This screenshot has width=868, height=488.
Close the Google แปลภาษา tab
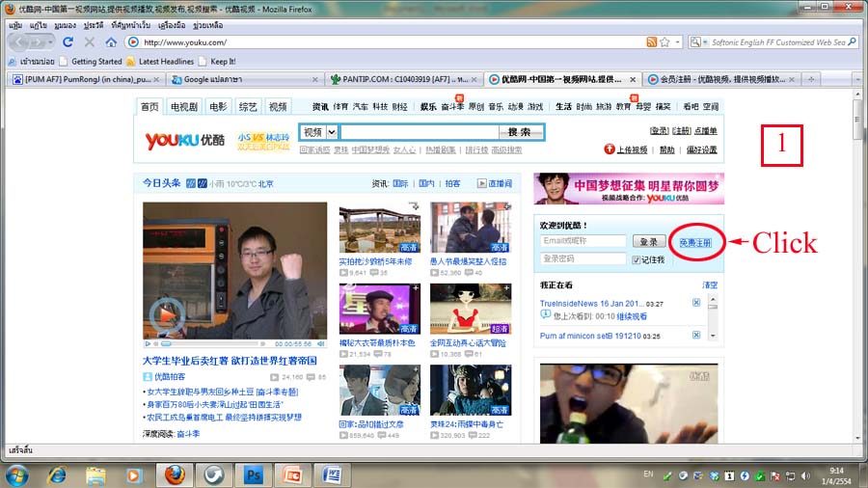315,80
